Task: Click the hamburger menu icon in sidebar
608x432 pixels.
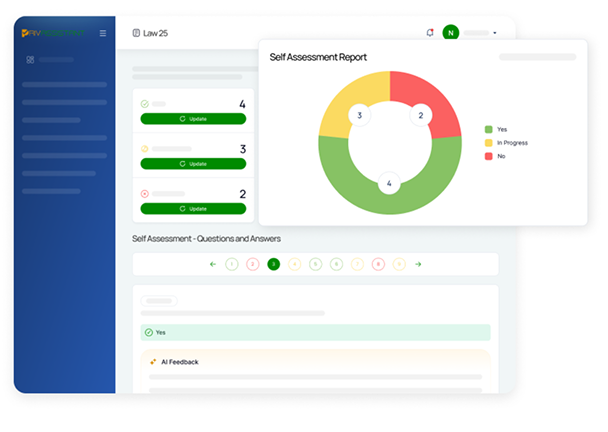Action: pos(103,33)
